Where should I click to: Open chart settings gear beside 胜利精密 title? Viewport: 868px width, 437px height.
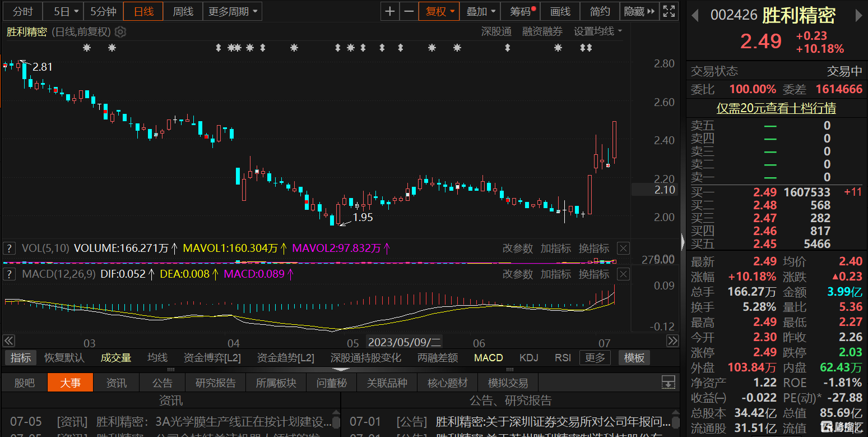[120, 32]
